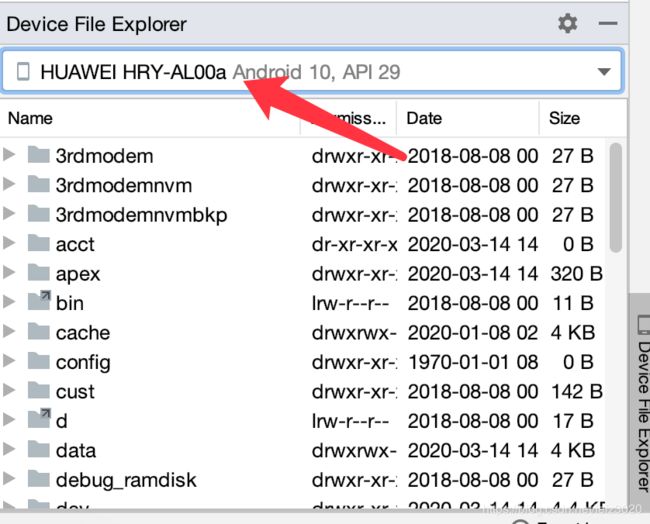The width and height of the screenshot is (650, 524).
Task: Select the 3rdmodemnvmbkp row name
Action: (142, 216)
